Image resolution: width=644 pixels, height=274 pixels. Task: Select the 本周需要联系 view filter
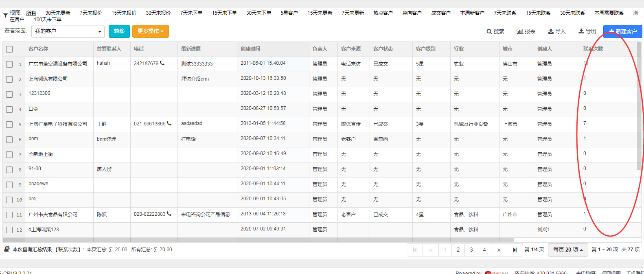point(609,13)
